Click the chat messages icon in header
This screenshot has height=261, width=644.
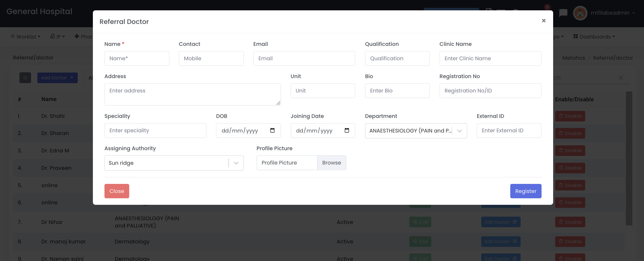(x=563, y=13)
